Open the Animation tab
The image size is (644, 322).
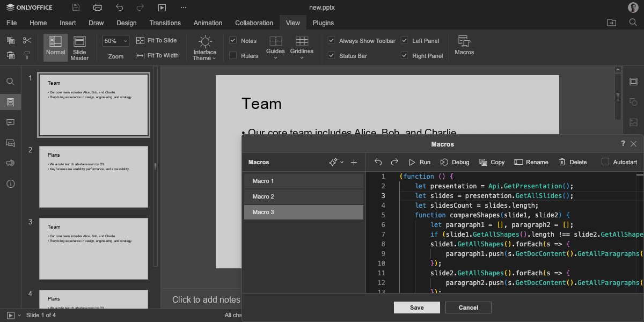208,23
